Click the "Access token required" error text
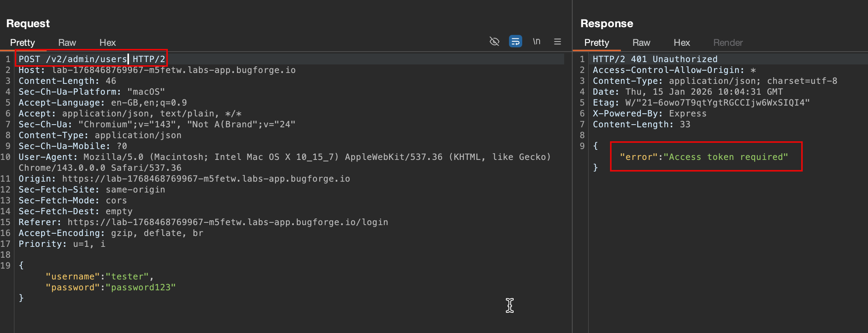The height and width of the screenshot is (333, 868). 725,157
